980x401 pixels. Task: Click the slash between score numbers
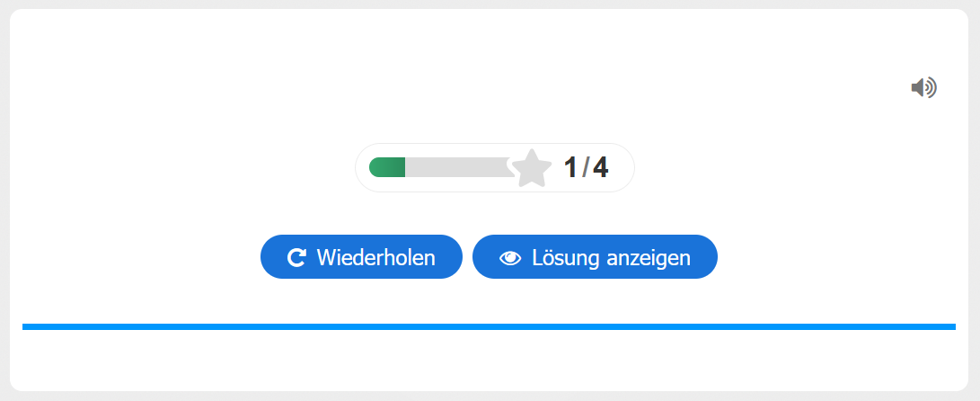point(586,168)
